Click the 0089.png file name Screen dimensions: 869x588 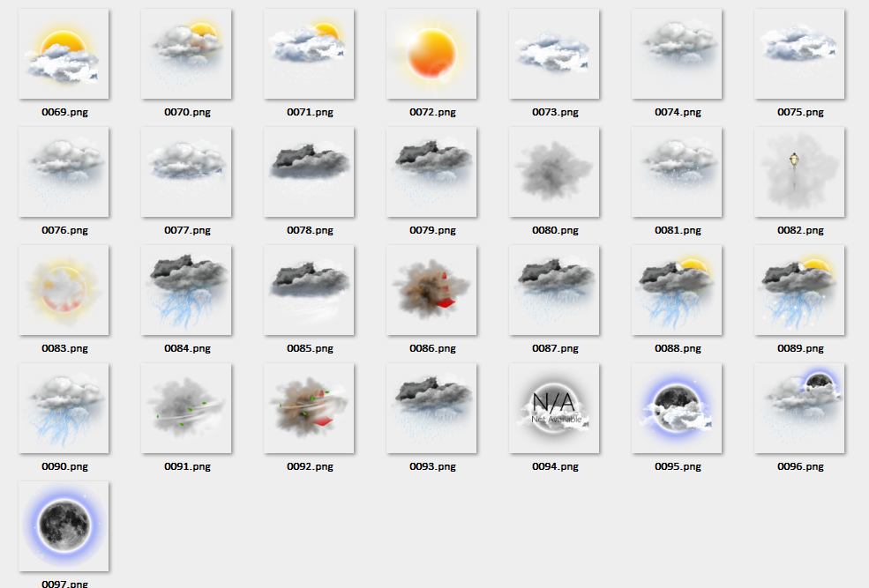point(800,348)
